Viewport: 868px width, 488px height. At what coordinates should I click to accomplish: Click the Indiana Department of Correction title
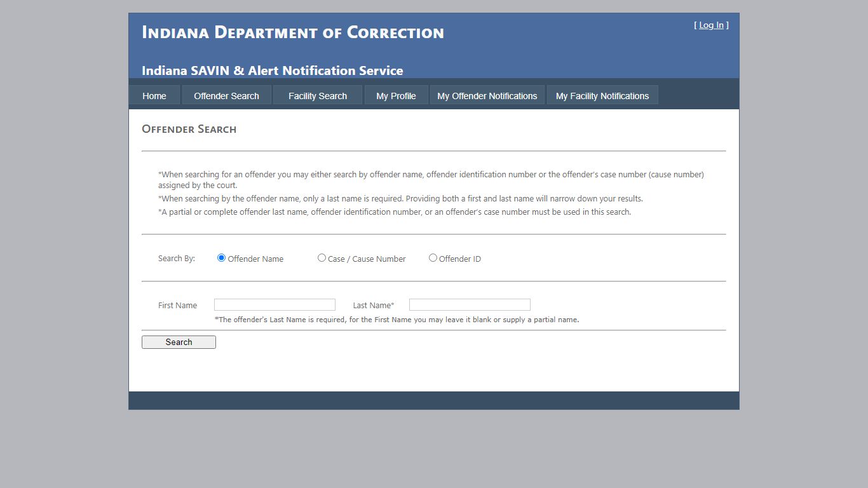pyautogui.click(x=293, y=32)
